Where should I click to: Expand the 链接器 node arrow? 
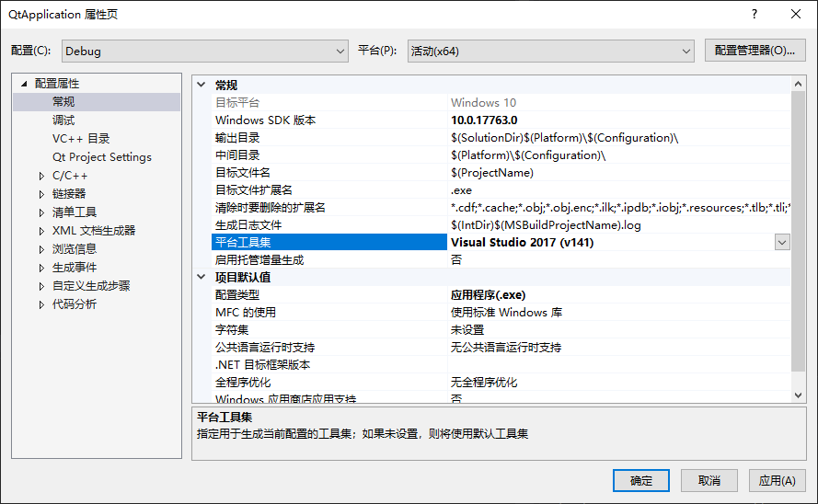41,194
